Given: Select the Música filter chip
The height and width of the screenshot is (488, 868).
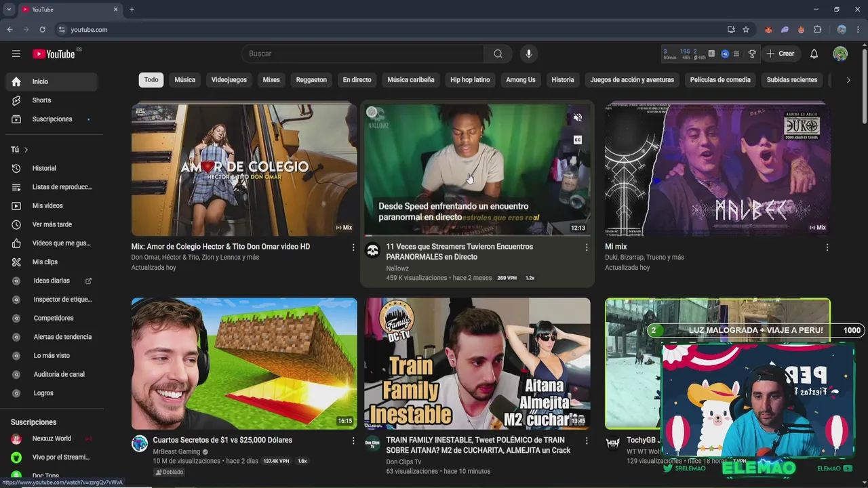Looking at the screenshot, I should (x=184, y=80).
